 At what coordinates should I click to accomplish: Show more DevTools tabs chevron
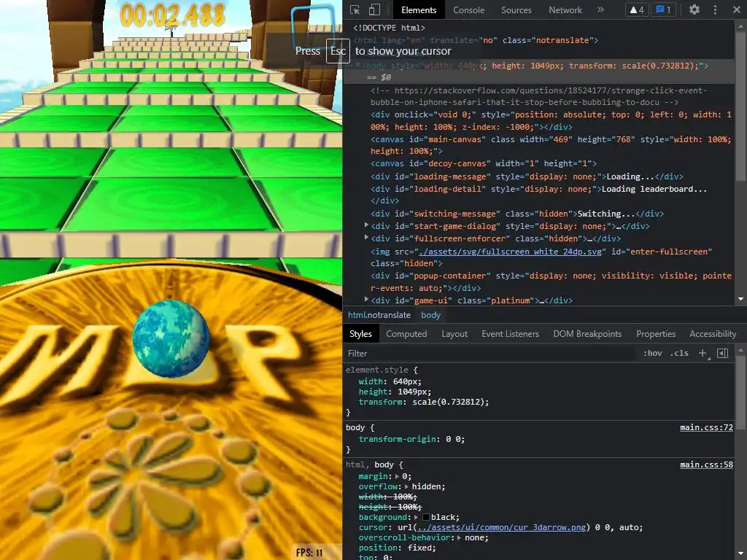[600, 9]
